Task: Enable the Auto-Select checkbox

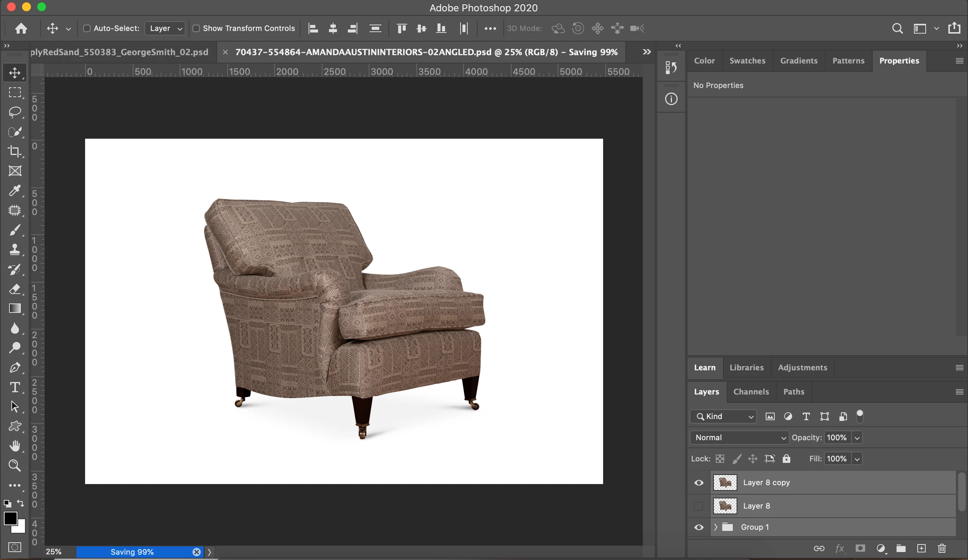Action: [x=87, y=28]
